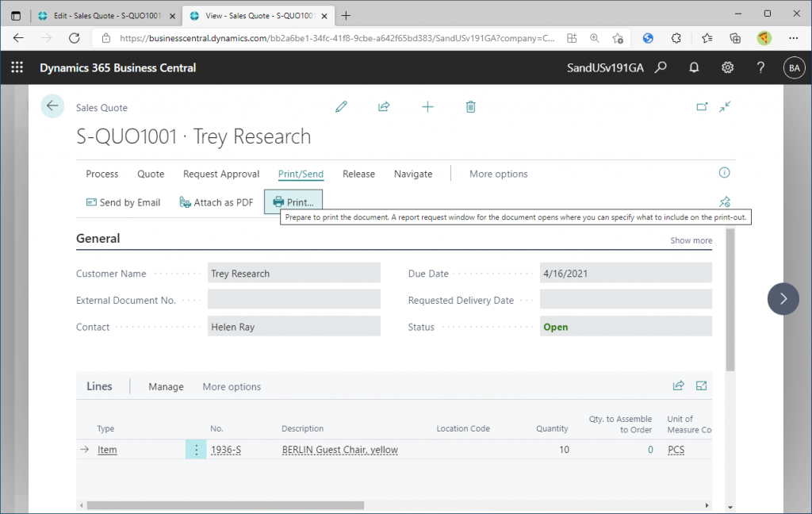
Task: Expand the Lines section to full view
Action: point(701,385)
